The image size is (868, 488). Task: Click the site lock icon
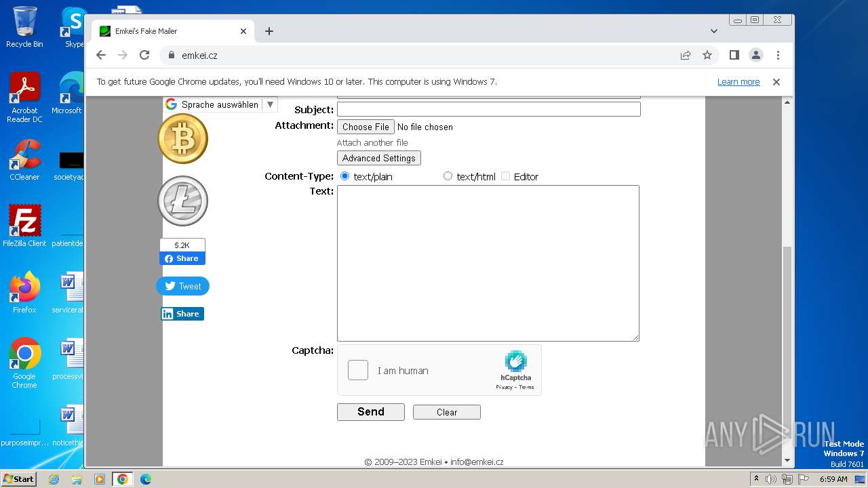171,55
